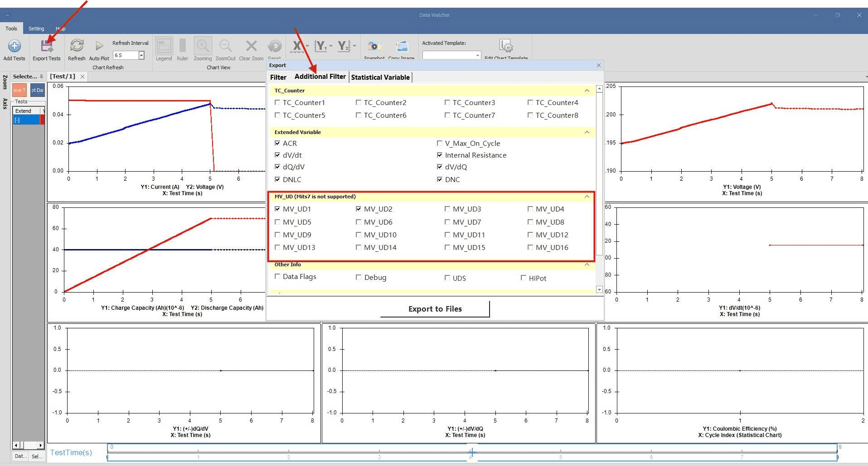The image size is (868, 466).
Task: Open the Activated Template dropdown
Action: tap(477, 55)
